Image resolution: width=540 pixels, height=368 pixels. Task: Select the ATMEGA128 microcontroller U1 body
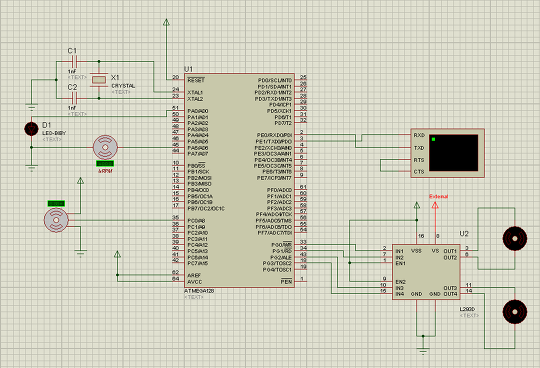(239, 180)
